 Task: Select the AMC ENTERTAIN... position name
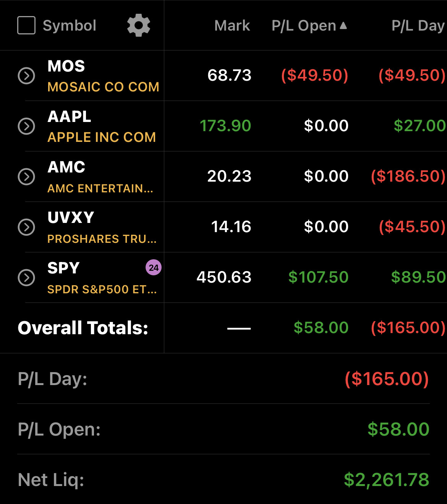[x=100, y=188]
